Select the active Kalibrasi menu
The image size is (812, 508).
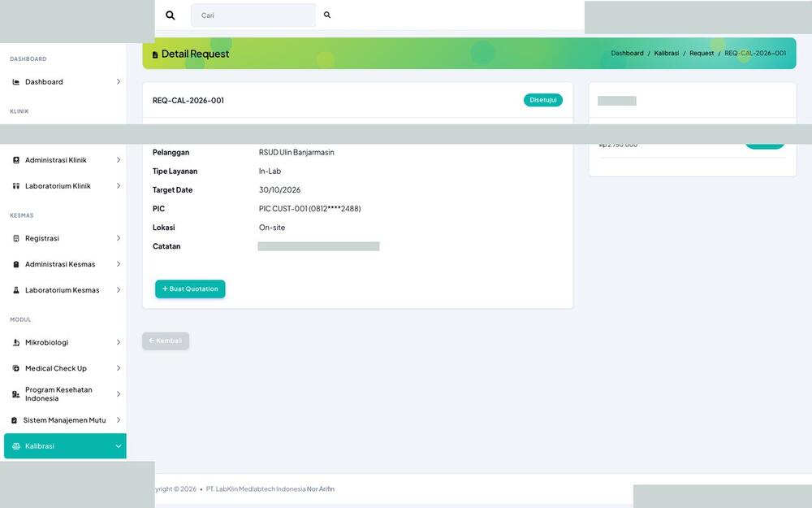tap(65, 446)
